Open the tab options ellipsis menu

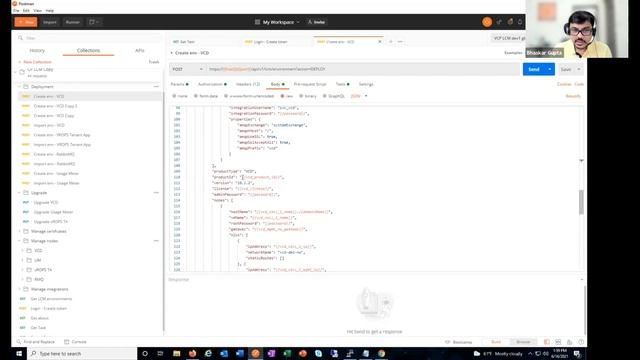point(400,42)
